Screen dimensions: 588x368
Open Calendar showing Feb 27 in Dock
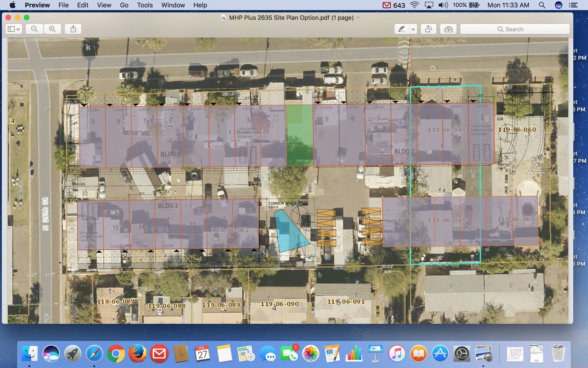(x=202, y=354)
